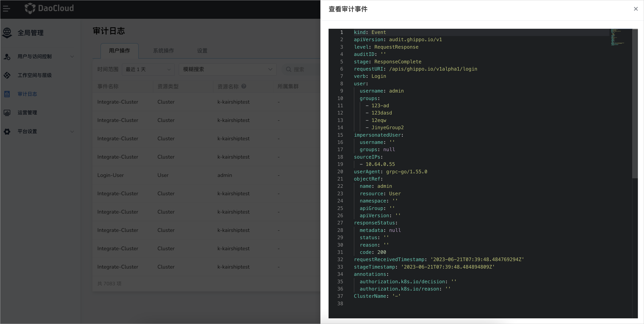Click the stageTimestamp line

coord(424,267)
